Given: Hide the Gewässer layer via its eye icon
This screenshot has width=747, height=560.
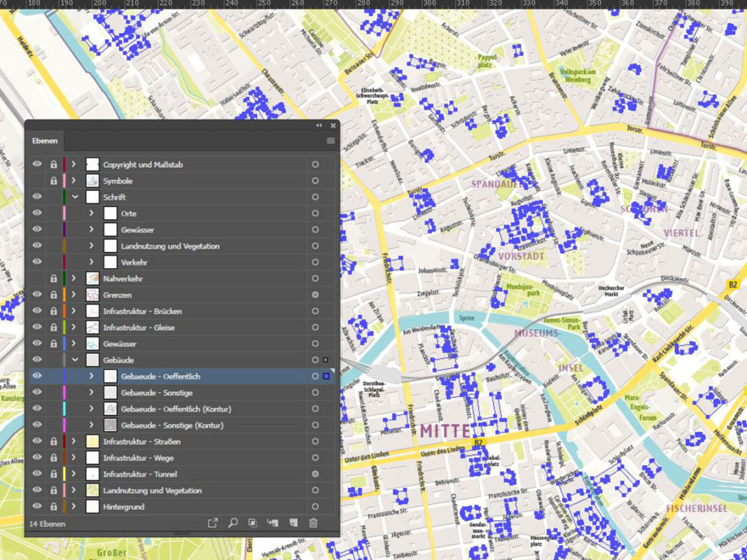Looking at the screenshot, I should (36, 344).
